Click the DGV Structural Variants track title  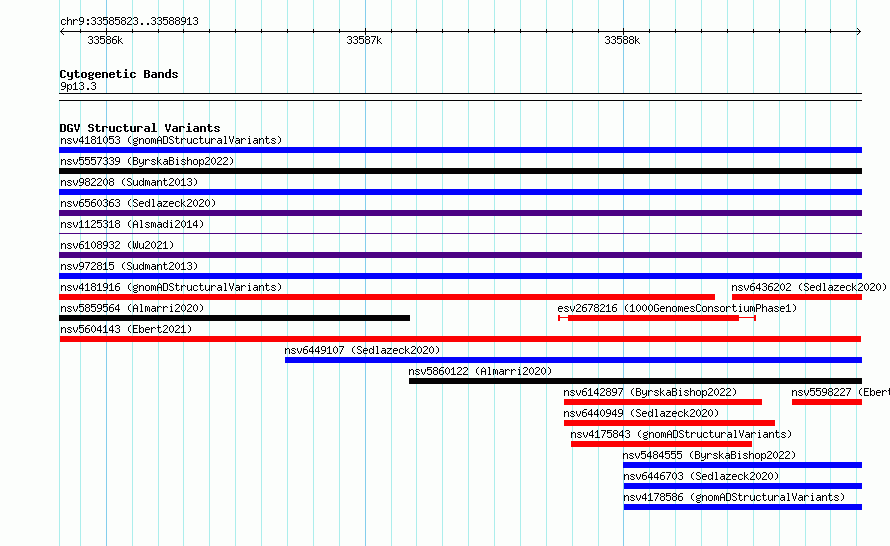pos(140,128)
